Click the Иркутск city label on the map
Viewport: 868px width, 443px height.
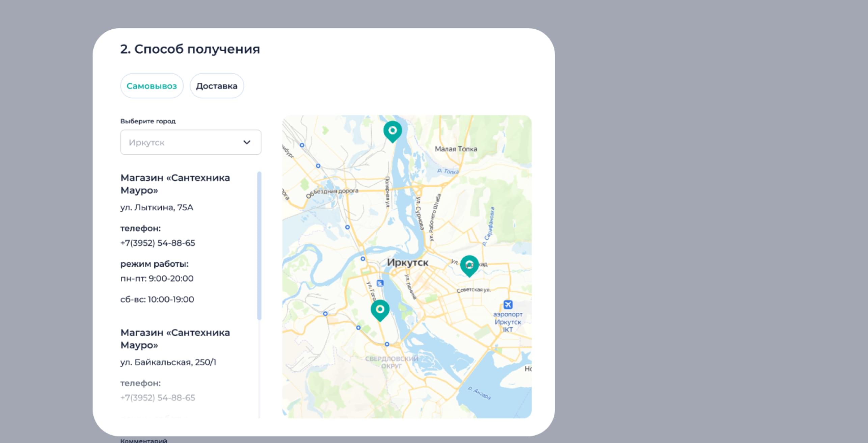[x=407, y=262]
